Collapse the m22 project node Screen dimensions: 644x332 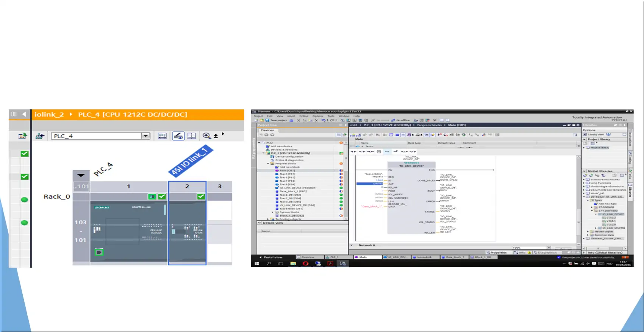(x=259, y=143)
